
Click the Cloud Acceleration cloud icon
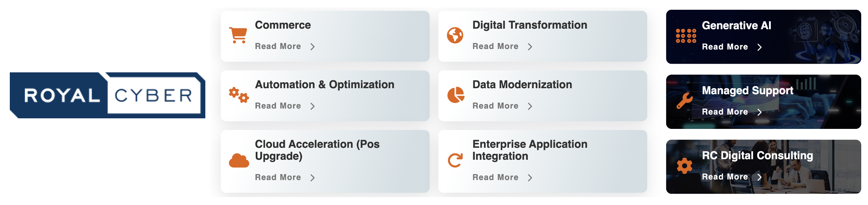pyautogui.click(x=239, y=161)
